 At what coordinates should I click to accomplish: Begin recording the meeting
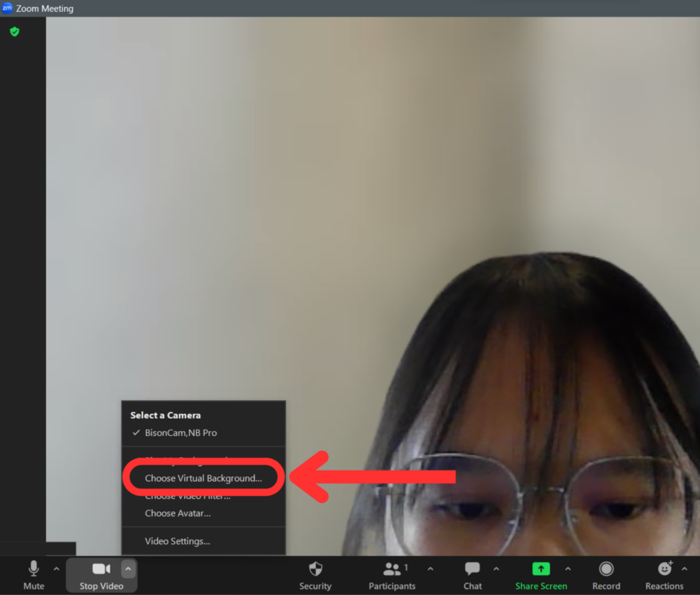click(606, 575)
